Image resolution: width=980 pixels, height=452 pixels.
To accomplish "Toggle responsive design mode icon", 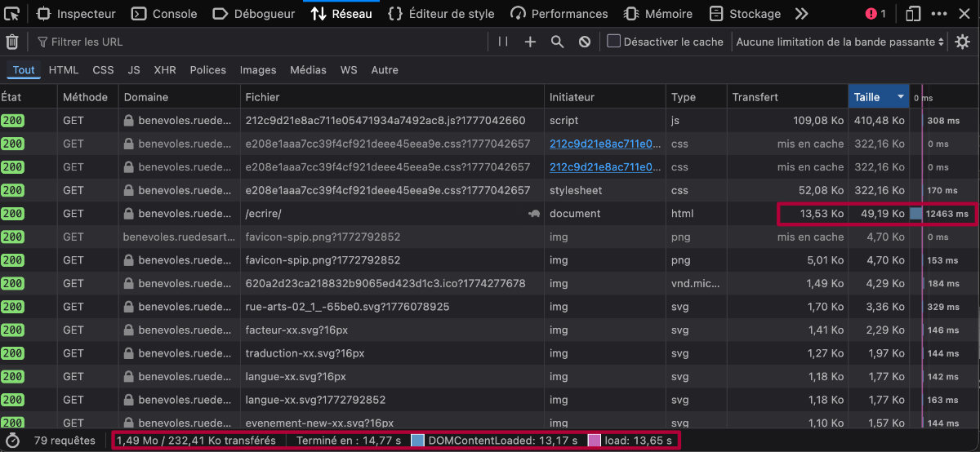I will pyautogui.click(x=913, y=14).
